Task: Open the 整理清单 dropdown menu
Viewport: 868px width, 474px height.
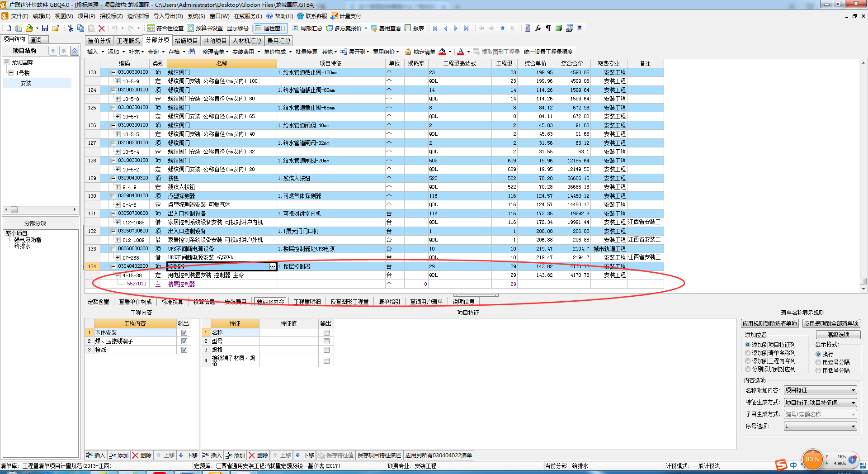Action: pos(216,52)
